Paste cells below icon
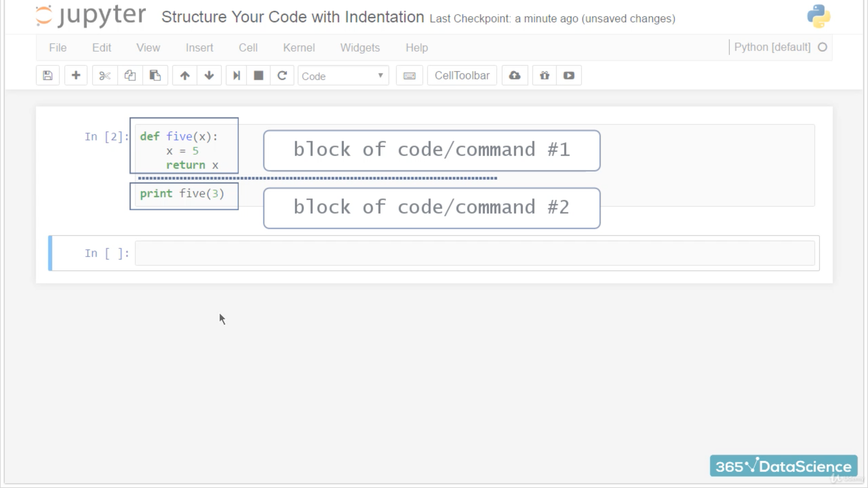 (155, 75)
